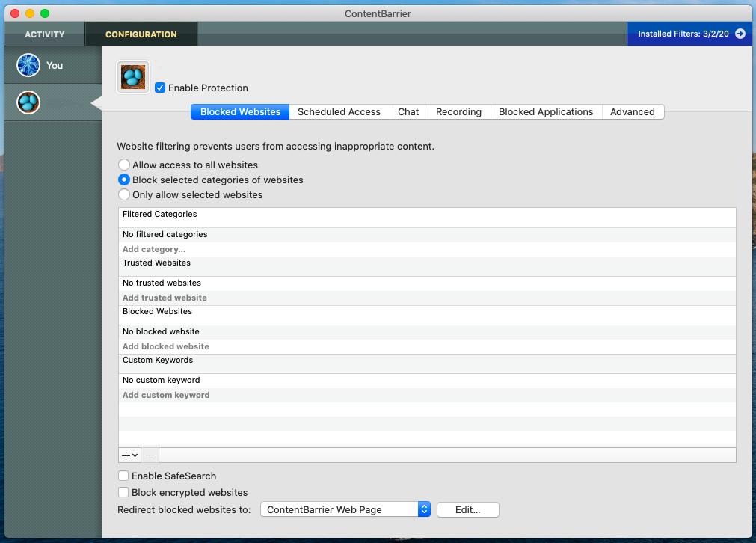This screenshot has height=543, width=756.
Task: Click the You label in sidebar
Action: (x=55, y=65)
